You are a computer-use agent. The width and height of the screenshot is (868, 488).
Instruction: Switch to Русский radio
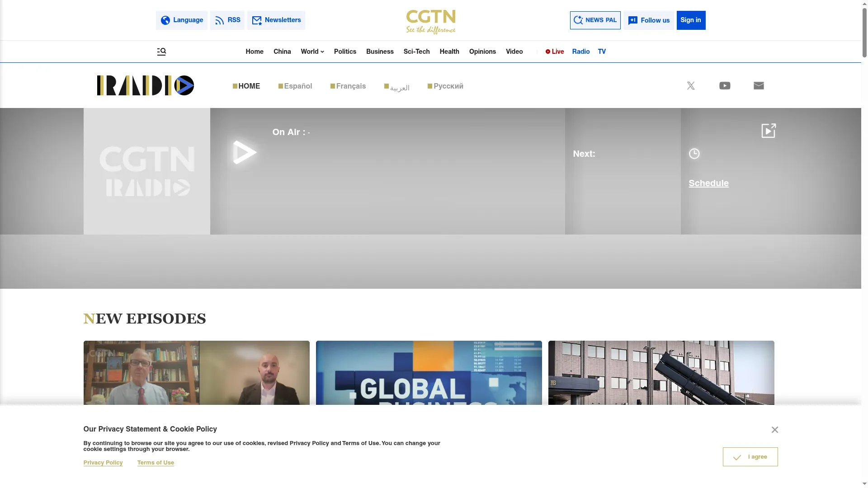click(x=445, y=86)
